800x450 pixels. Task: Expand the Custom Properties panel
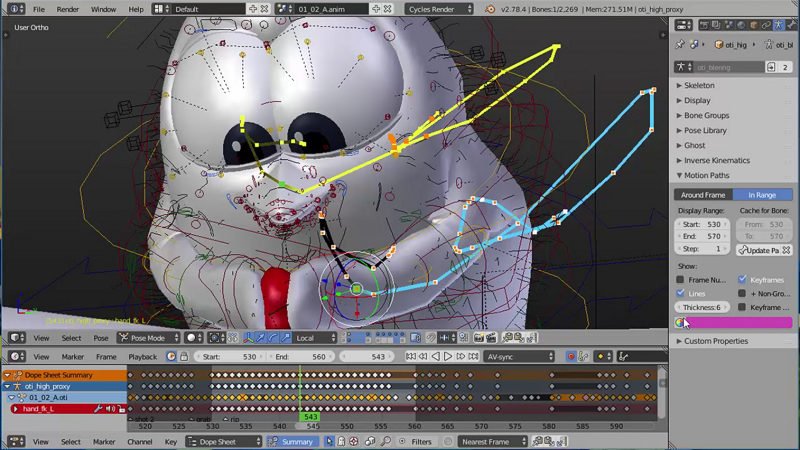click(715, 341)
